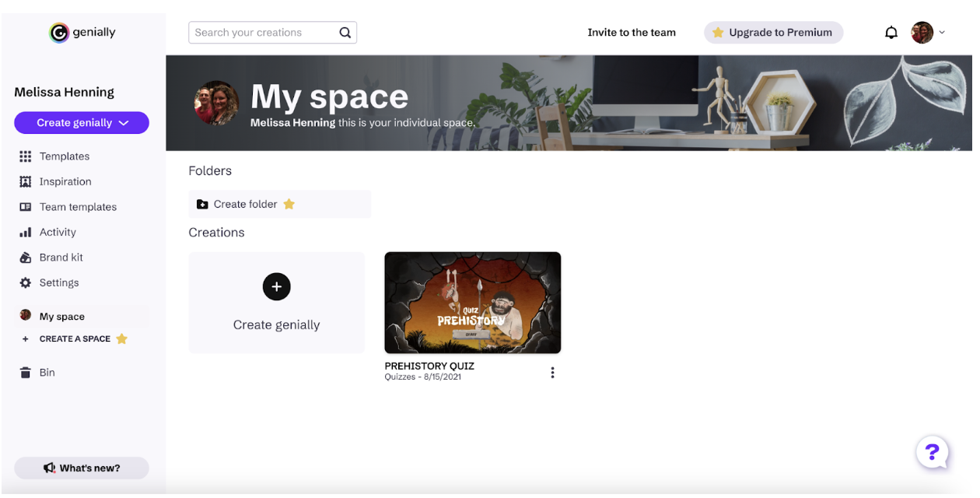Screen dimensions: 980x498
Task: Open three-dot menu for Prehistory Quiz
Action: [552, 373]
